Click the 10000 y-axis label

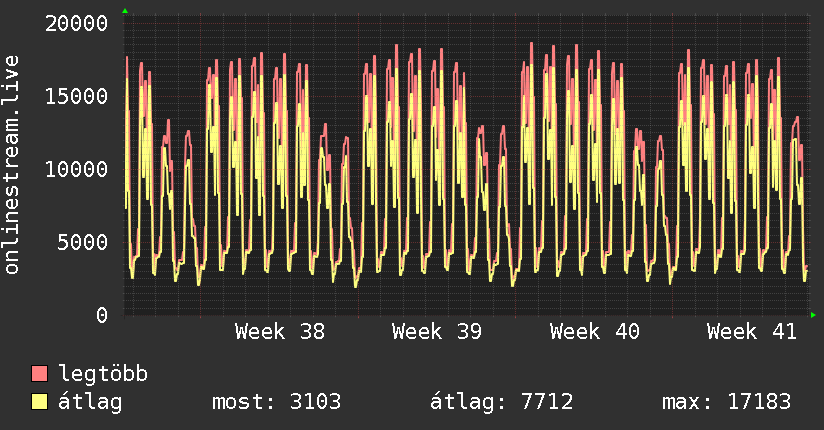76,169
